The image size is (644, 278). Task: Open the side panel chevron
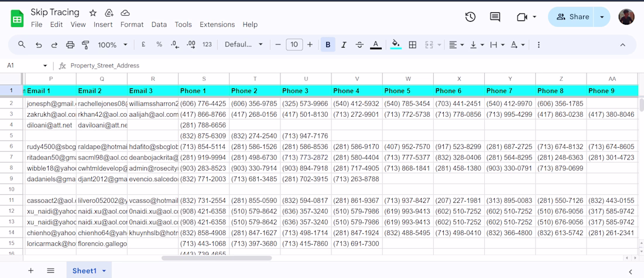coord(631,271)
